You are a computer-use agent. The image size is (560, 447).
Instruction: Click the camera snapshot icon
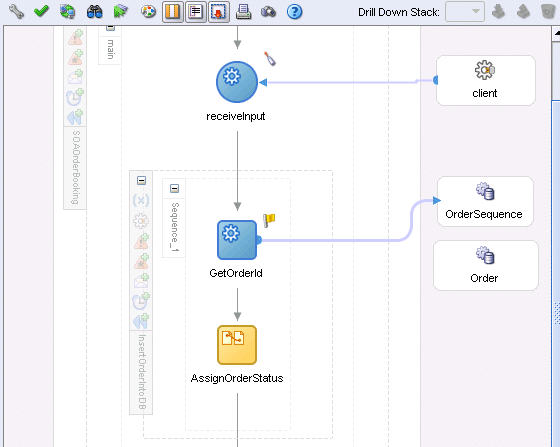coord(268,12)
